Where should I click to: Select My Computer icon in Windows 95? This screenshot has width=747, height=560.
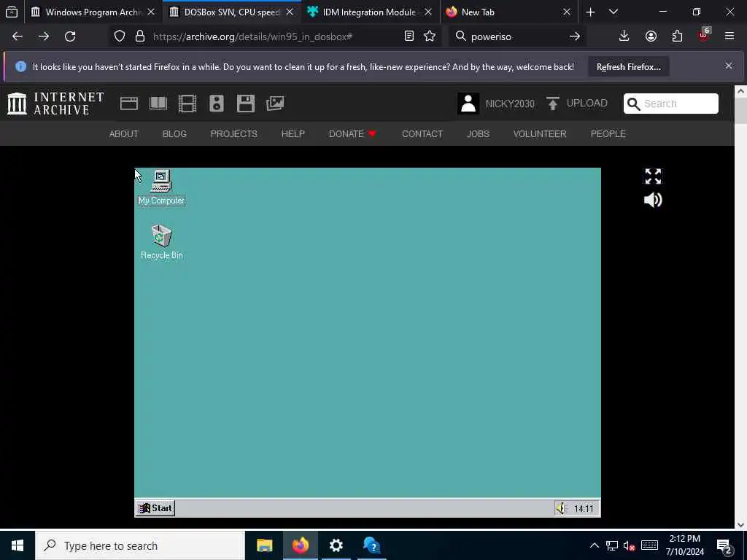click(161, 187)
